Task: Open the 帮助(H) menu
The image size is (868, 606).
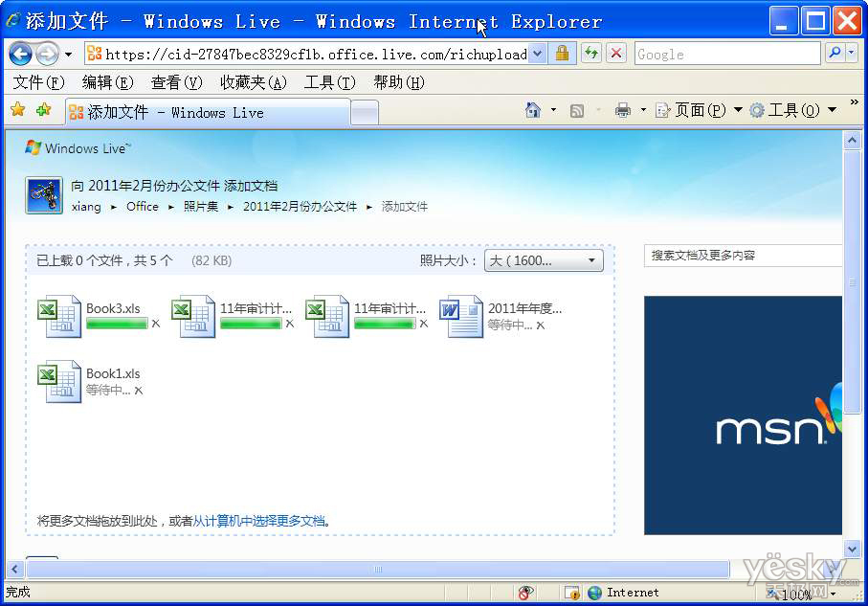Action: click(x=398, y=82)
